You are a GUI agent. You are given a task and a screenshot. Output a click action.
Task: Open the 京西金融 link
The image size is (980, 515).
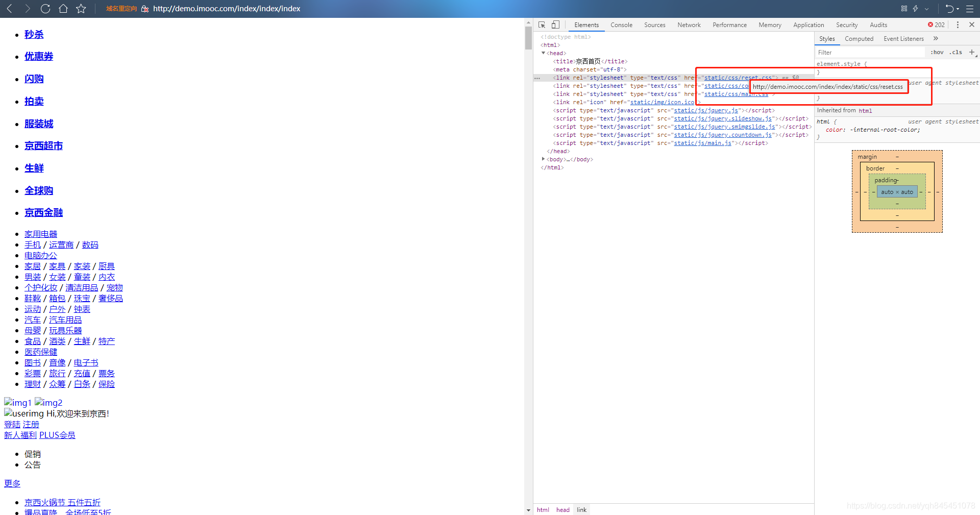click(43, 212)
